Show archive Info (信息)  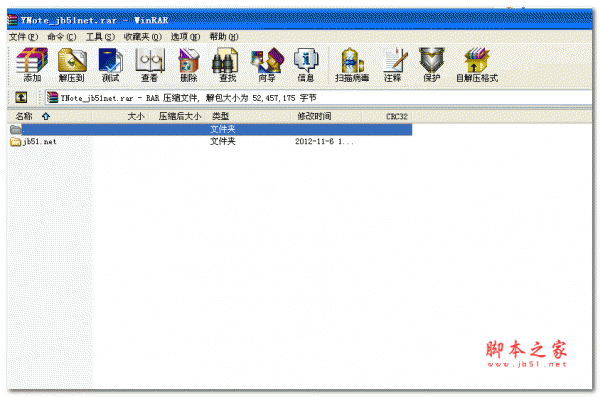click(x=306, y=65)
